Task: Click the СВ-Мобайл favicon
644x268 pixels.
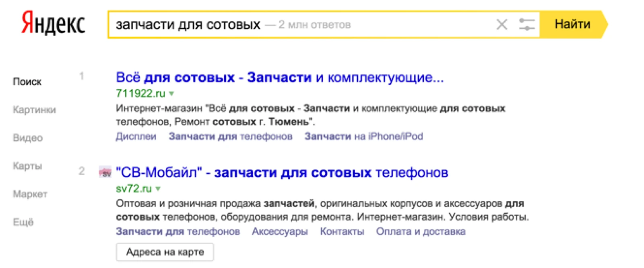Action: 105,172
